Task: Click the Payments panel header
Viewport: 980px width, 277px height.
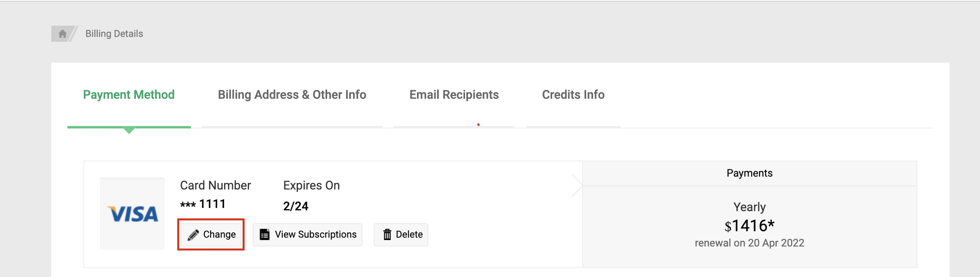Action: coord(749,173)
